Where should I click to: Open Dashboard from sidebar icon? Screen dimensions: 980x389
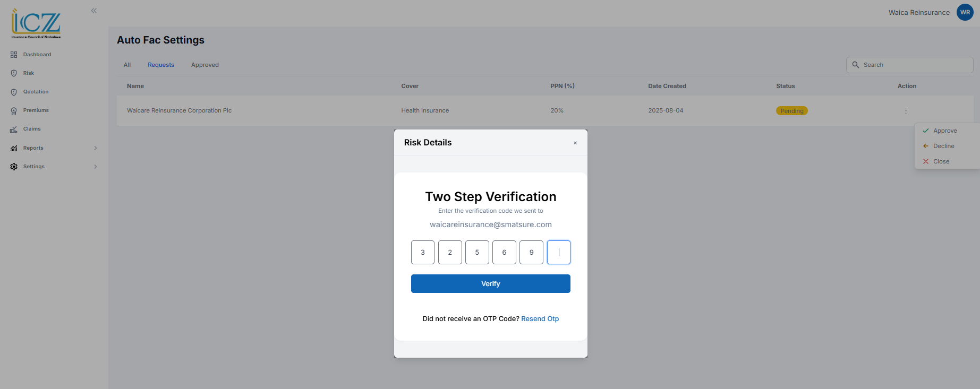pos(14,55)
